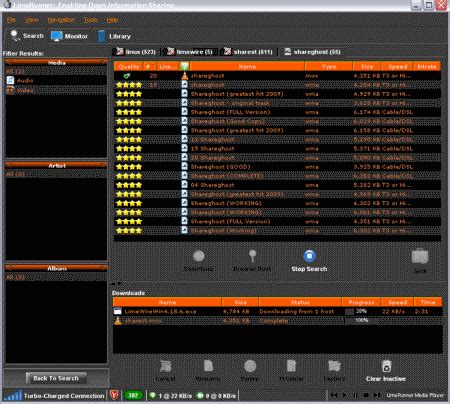Click the media player stop button

pos(366,395)
